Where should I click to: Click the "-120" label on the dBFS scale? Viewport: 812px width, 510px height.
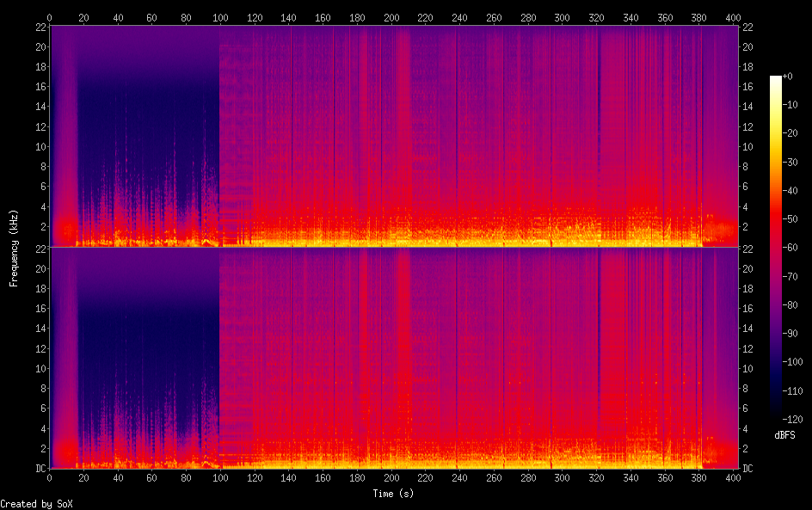coord(792,420)
